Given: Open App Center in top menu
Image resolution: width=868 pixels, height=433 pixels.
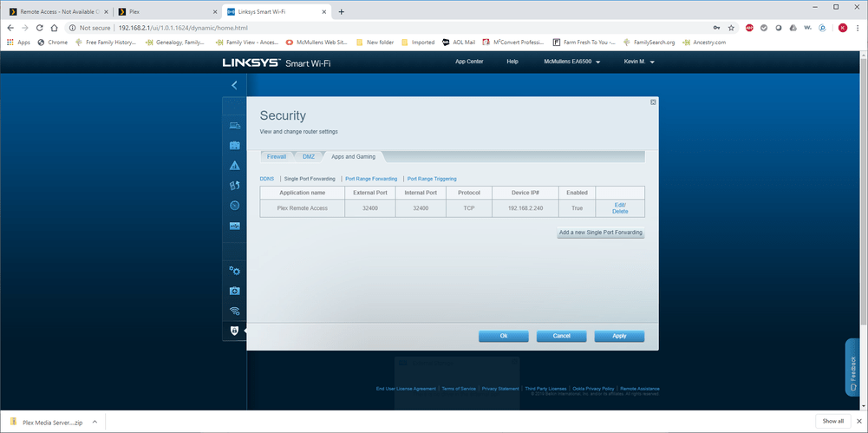Looking at the screenshot, I should (469, 62).
